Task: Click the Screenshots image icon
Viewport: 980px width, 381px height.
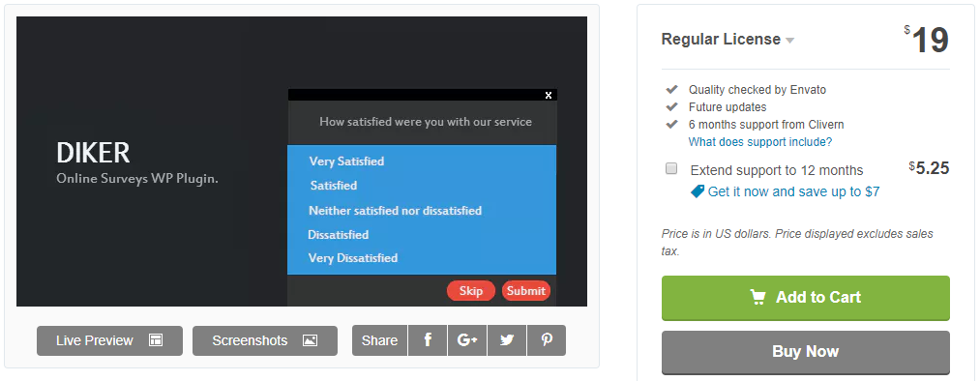Action: tap(310, 340)
